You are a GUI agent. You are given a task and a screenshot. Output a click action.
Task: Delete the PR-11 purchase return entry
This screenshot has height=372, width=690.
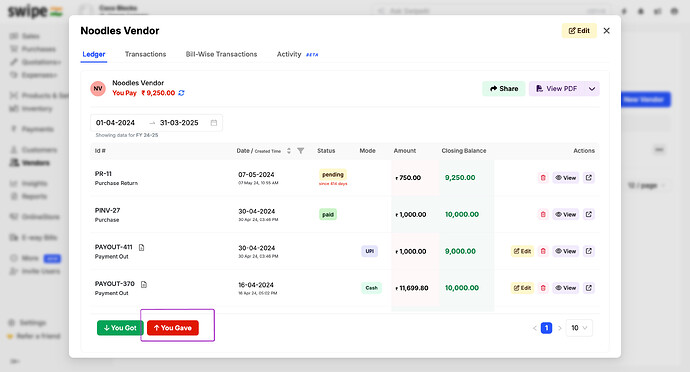point(543,178)
